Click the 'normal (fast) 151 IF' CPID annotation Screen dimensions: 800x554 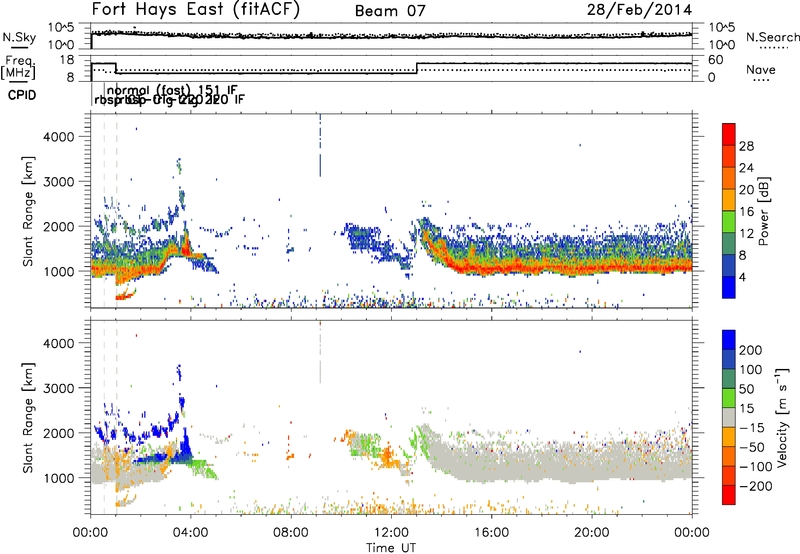172,90
